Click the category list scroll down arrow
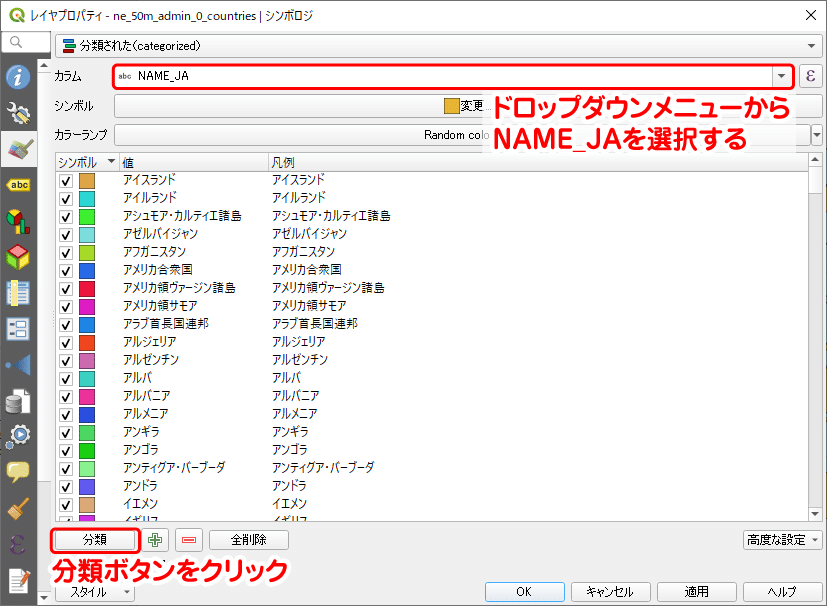The image size is (827, 606). click(815, 514)
